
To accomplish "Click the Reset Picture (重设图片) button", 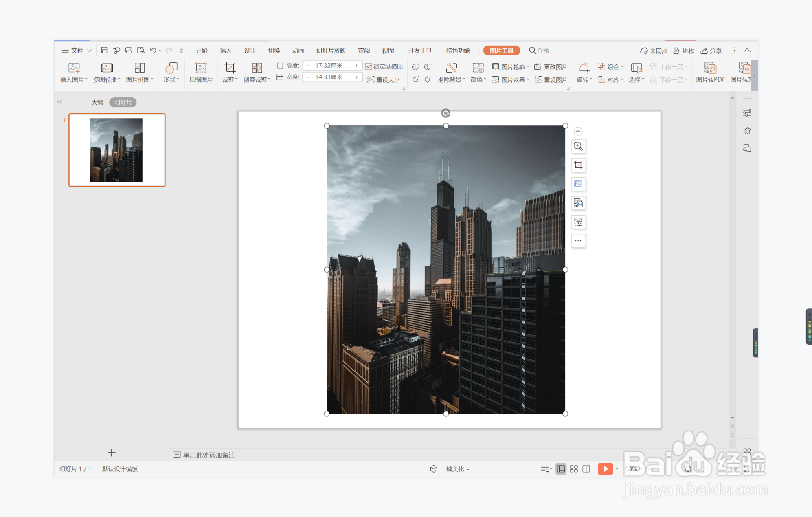I will pyautogui.click(x=551, y=80).
